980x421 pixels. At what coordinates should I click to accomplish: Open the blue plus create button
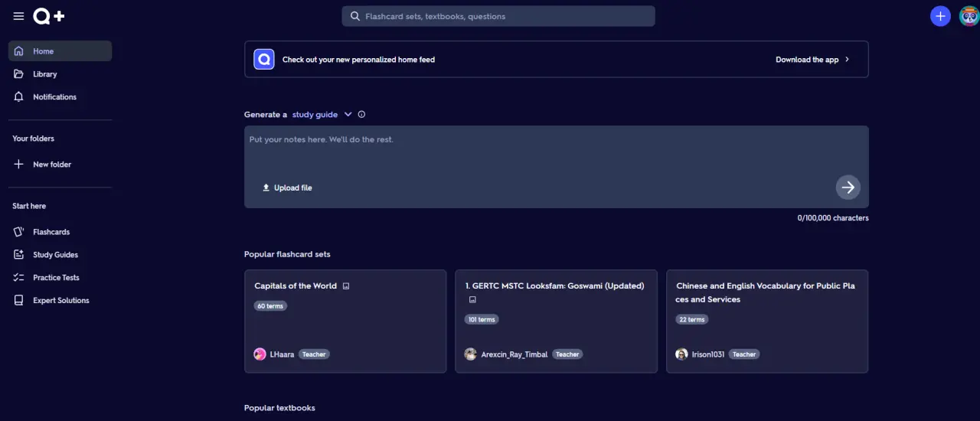(940, 16)
